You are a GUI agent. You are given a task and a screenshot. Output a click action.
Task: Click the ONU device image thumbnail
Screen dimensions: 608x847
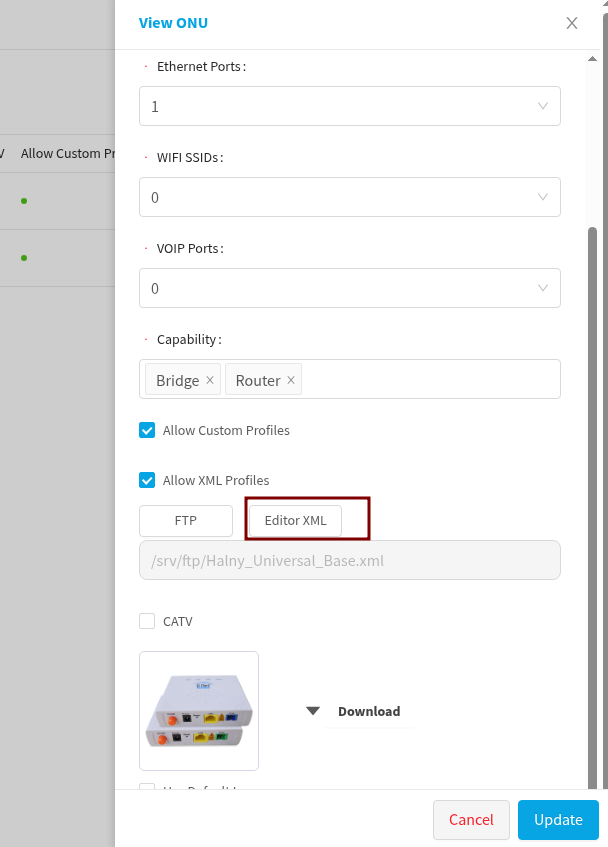coord(199,711)
